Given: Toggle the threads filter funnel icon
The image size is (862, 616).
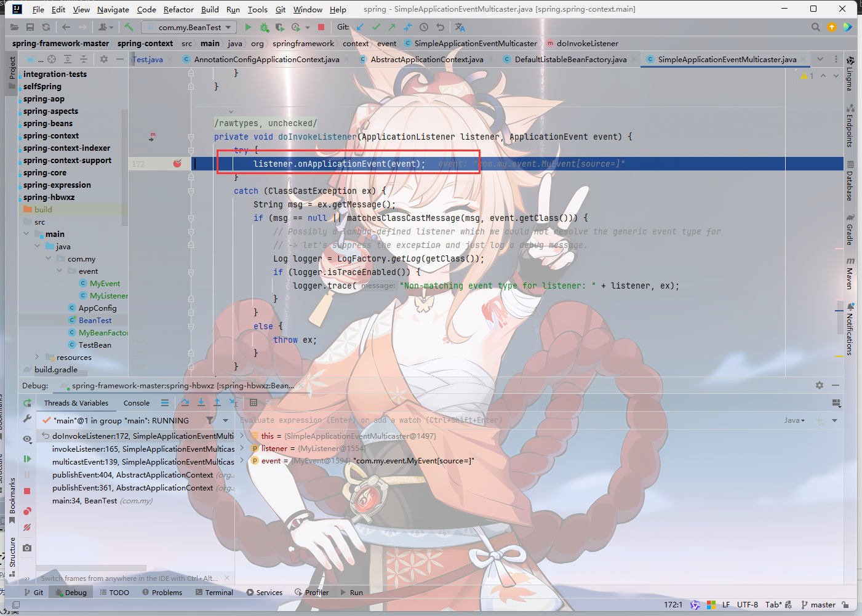Looking at the screenshot, I should pos(210,420).
